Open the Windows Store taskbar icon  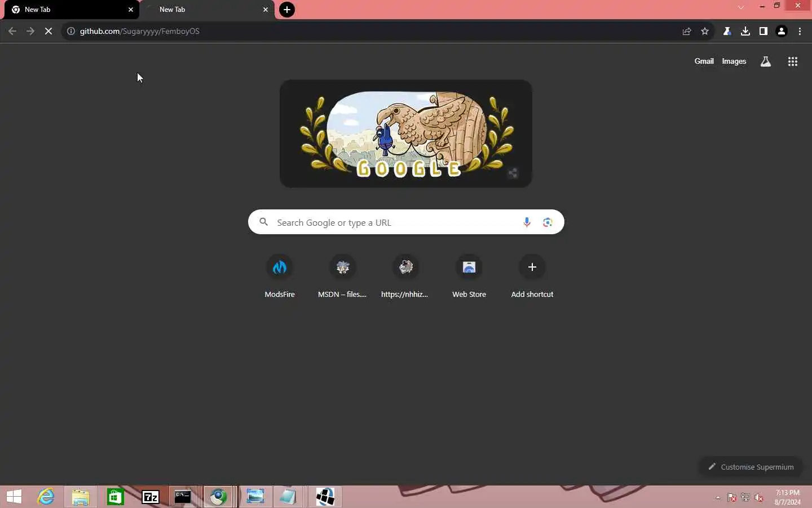tap(116, 497)
